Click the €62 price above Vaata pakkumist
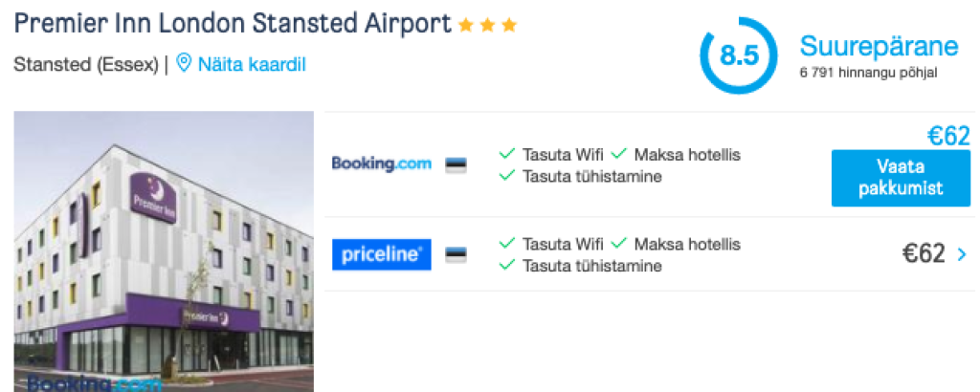The height and width of the screenshot is (392, 980). [948, 137]
